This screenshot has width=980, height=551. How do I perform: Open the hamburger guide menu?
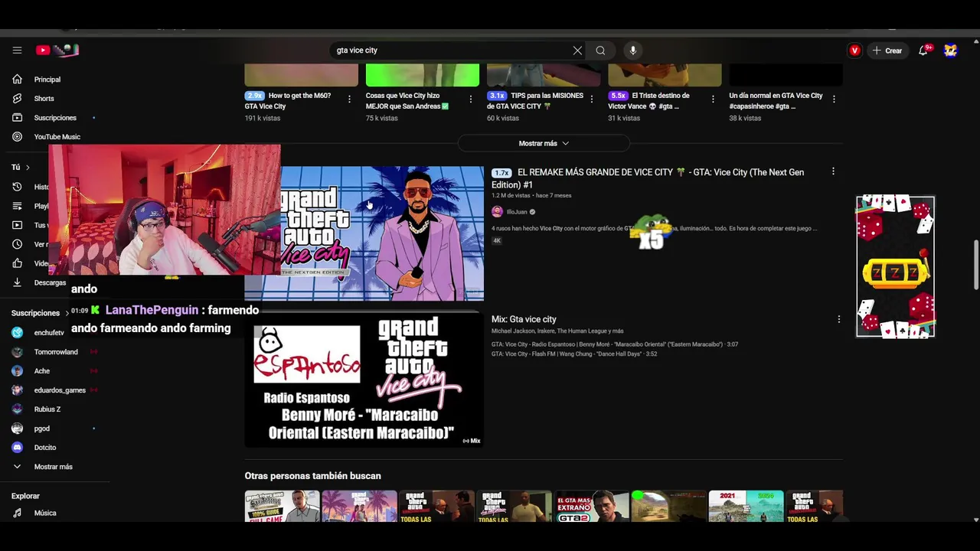pyautogui.click(x=17, y=51)
